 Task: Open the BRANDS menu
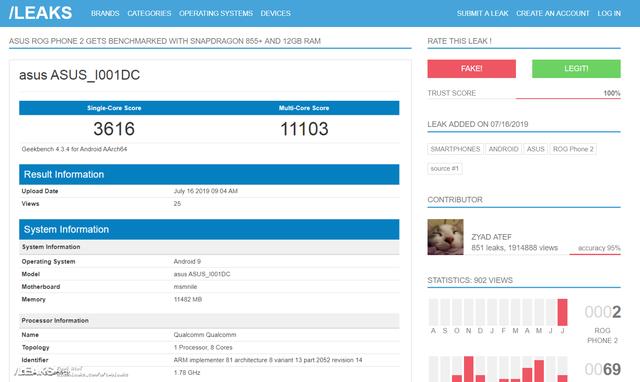coord(105,13)
